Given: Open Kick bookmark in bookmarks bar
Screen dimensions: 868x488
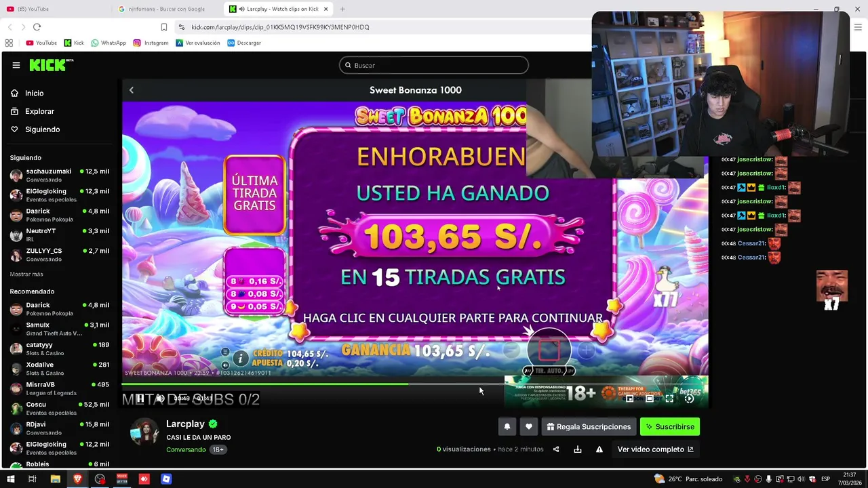Looking at the screenshot, I should click(x=74, y=43).
